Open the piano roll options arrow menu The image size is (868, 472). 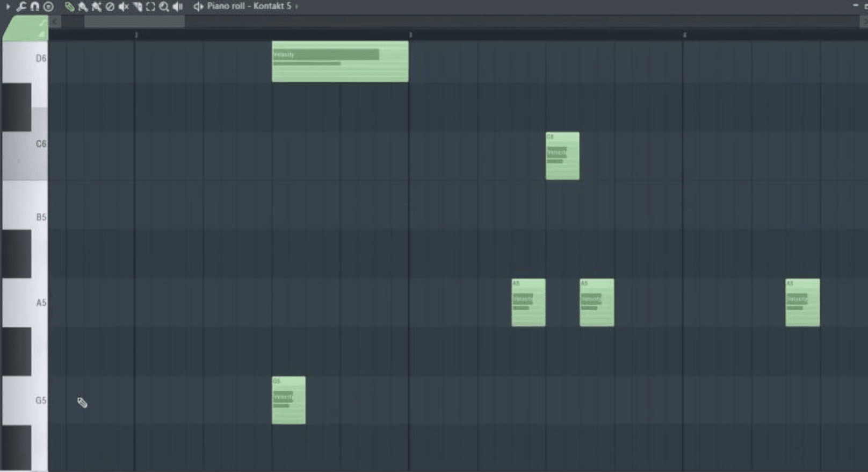pyautogui.click(x=8, y=6)
